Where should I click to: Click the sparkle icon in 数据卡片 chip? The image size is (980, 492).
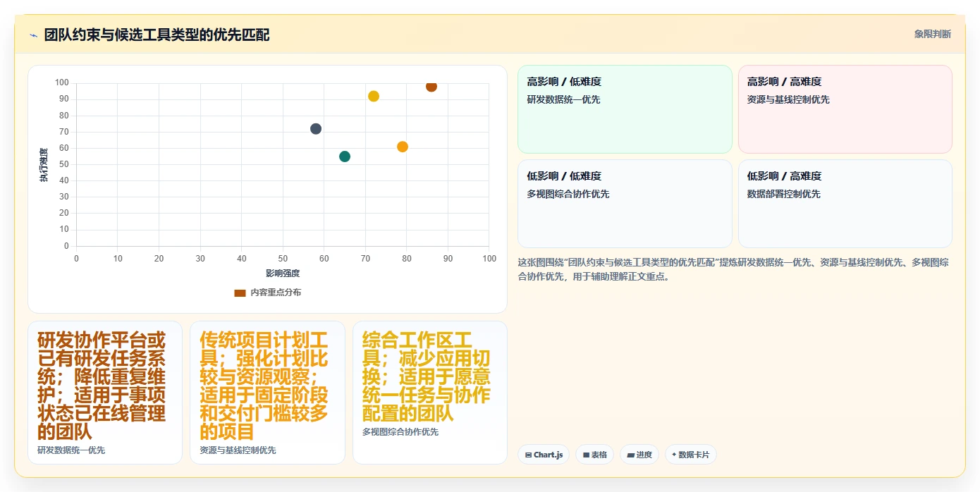[x=675, y=455]
